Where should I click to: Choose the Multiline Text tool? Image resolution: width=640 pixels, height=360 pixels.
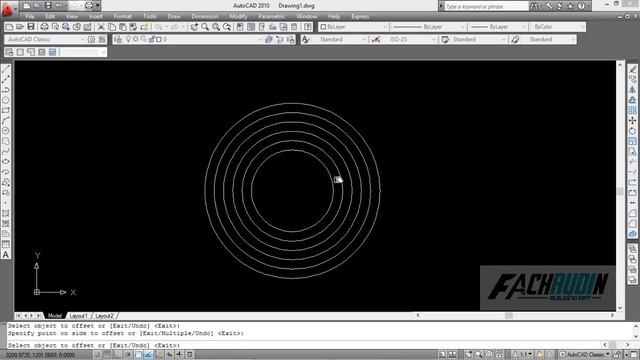[6, 254]
